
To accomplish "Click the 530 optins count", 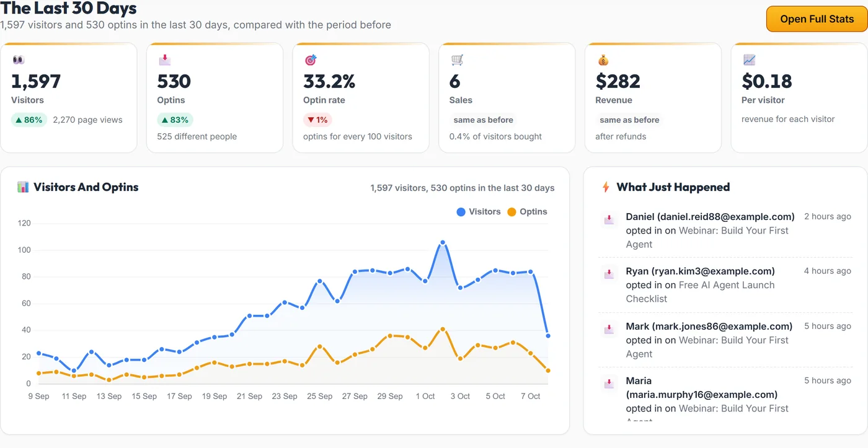I will click(x=174, y=81).
